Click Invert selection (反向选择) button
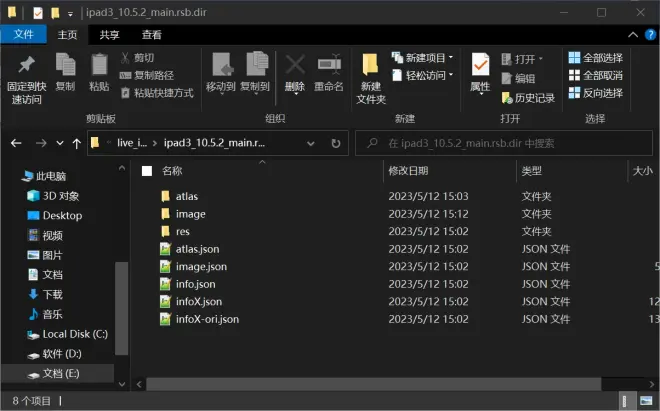This screenshot has height=411, width=660. tap(595, 93)
